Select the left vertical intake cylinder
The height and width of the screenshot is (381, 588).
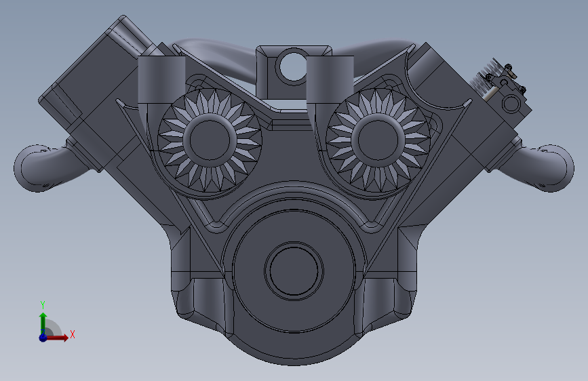click(x=161, y=80)
